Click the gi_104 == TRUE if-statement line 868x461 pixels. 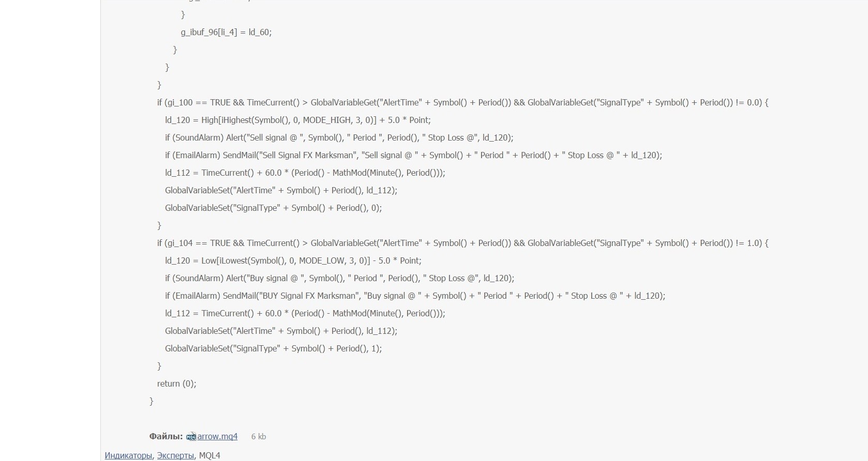[x=462, y=243]
